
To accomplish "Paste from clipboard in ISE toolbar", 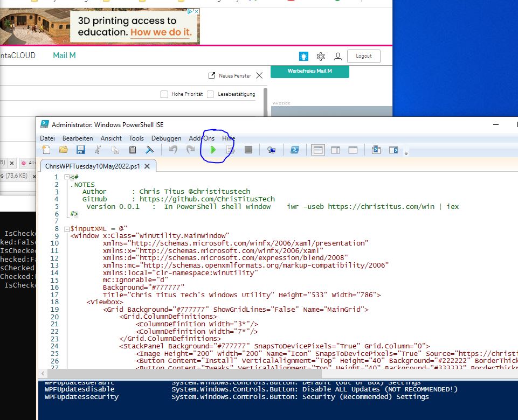I will tap(133, 150).
